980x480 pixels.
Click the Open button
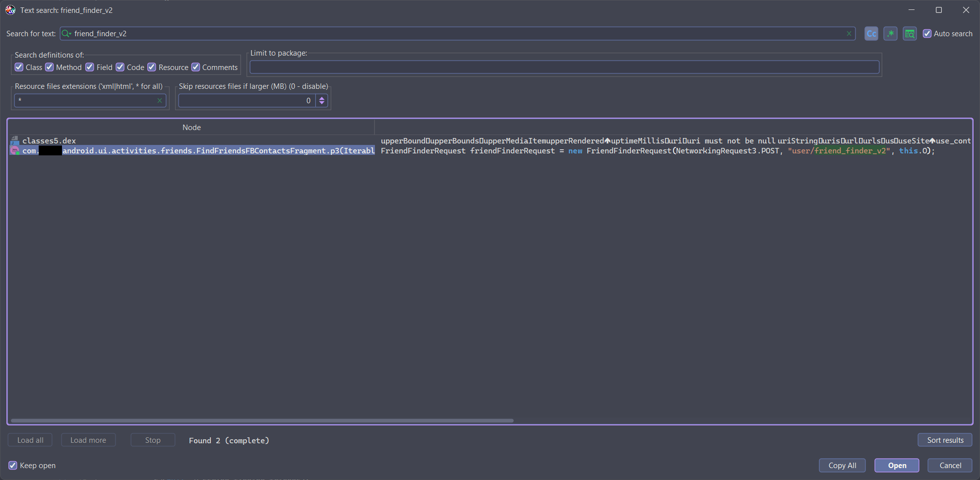click(x=897, y=466)
